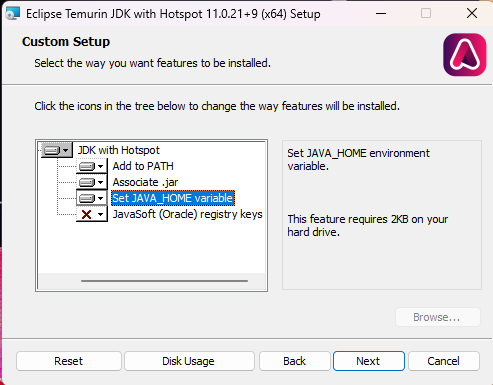The height and width of the screenshot is (385, 493).
Task: Click the Set JAVA_HOME drive icon
Action: point(87,198)
